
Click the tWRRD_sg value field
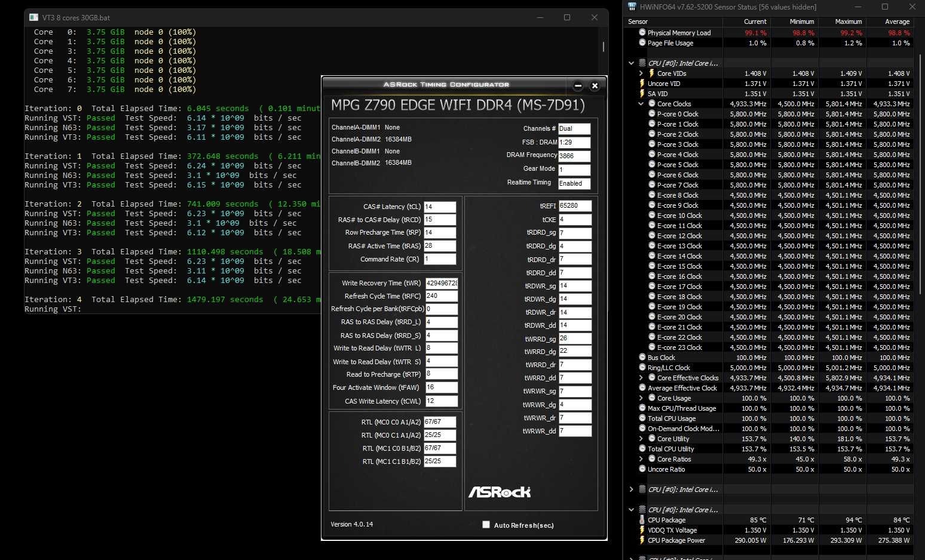(575, 338)
